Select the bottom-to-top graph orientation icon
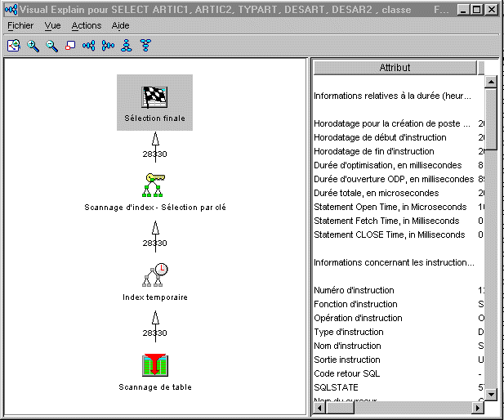The image size is (504, 420). [127, 45]
